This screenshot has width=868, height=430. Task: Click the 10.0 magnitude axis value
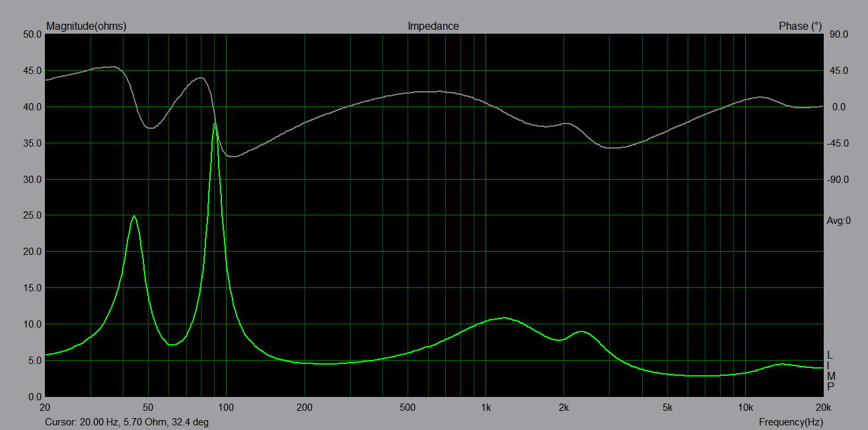(x=32, y=324)
